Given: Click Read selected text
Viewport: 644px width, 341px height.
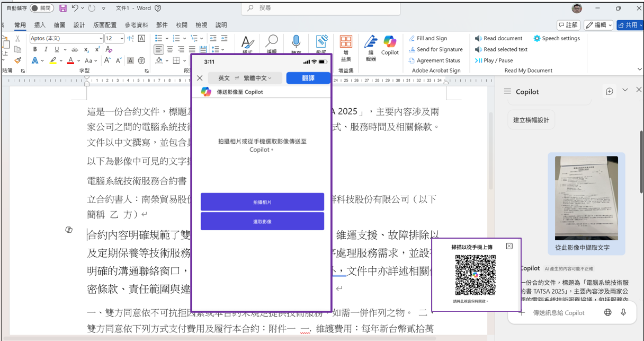Looking at the screenshot, I should pyautogui.click(x=501, y=49).
